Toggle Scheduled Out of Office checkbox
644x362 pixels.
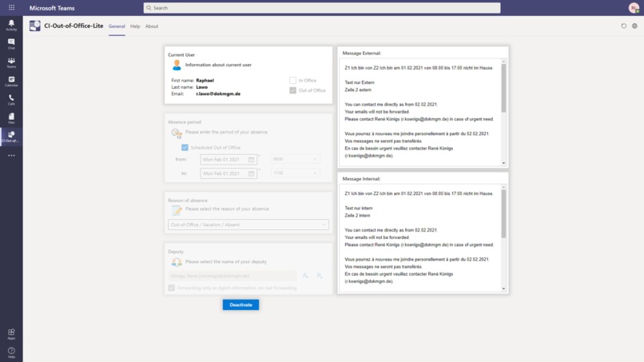coord(185,147)
